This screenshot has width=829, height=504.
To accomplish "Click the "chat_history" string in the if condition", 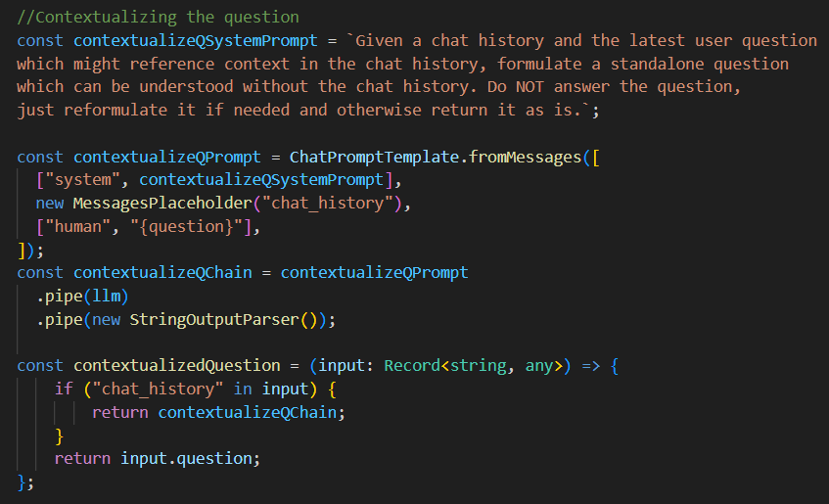I will click(159, 389).
